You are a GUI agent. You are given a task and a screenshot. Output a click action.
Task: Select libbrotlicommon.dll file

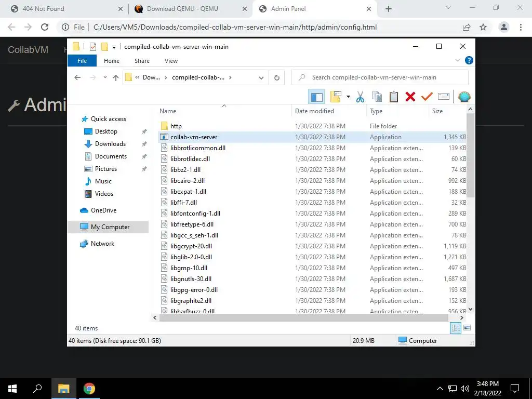pos(198,148)
